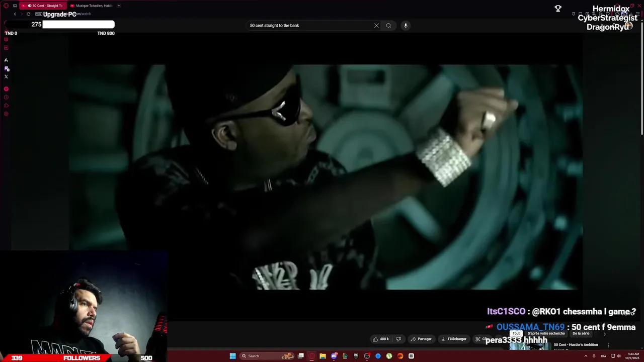Open Discord from the taskbar
This screenshot has width=644, height=362.
point(334,356)
